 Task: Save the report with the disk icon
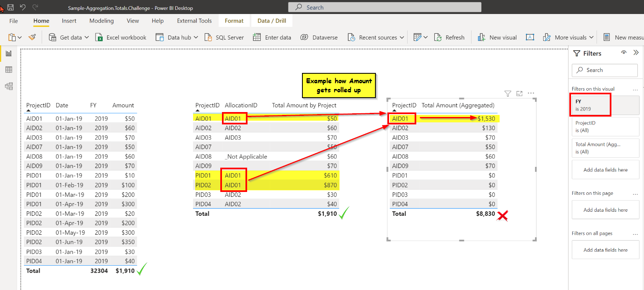[x=11, y=7]
